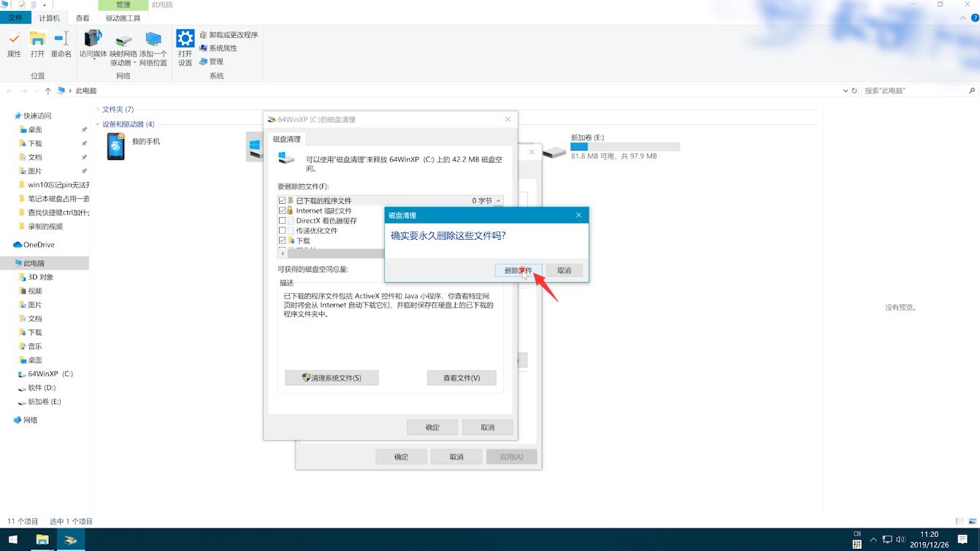Screen dimensions: 980x551
Task: Click the volume icon in system tray
Action: click(901, 540)
